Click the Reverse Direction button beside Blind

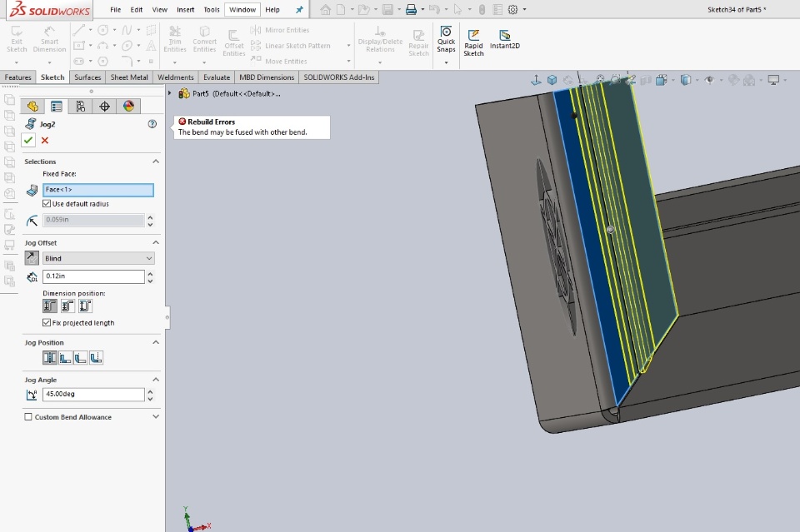(x=32, y=259)
